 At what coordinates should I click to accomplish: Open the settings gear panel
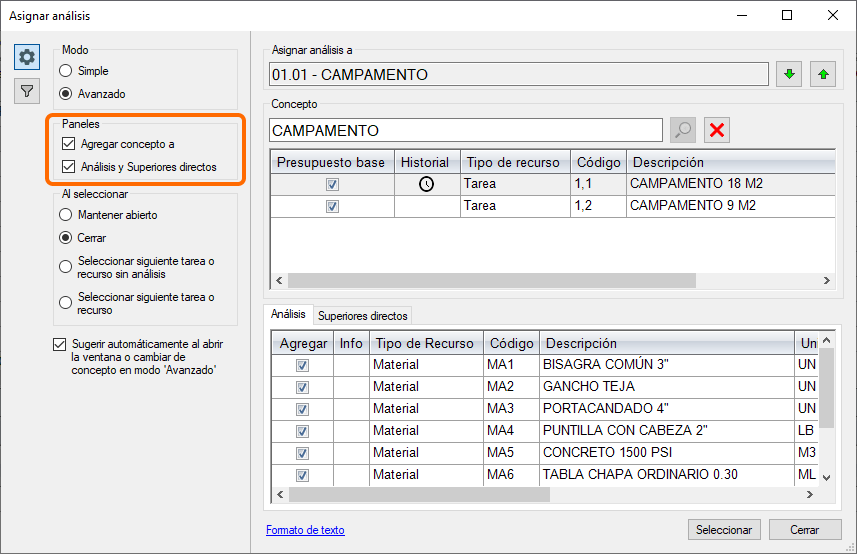27,57
